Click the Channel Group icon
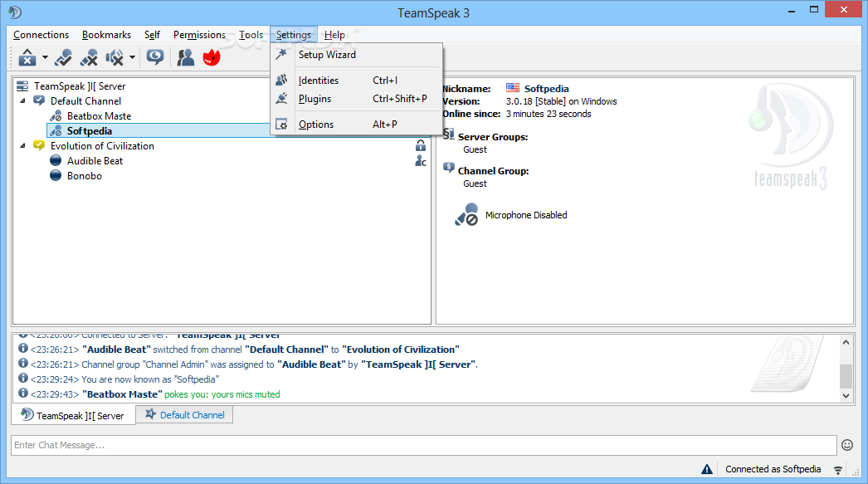Viewport: 868px width, 484px height. (449, 168)
